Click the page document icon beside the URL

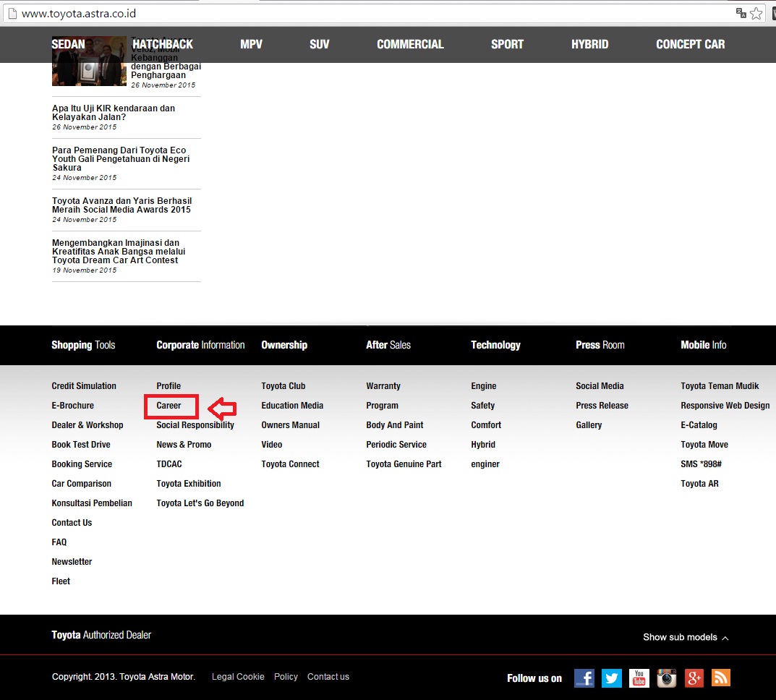pos(12,13)
